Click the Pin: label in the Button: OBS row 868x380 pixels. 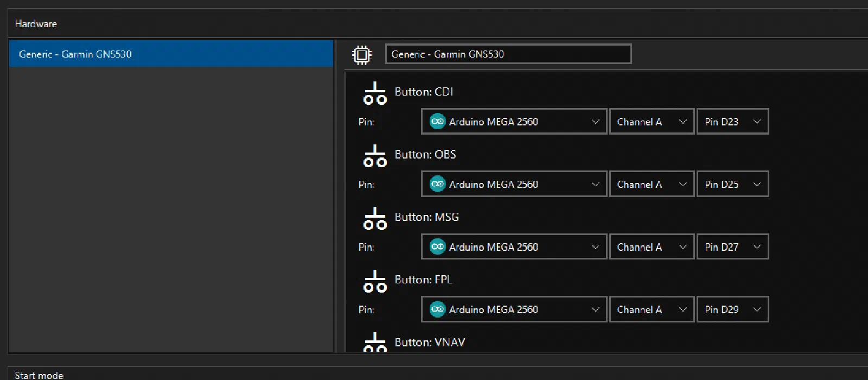(x=366, y=184)
